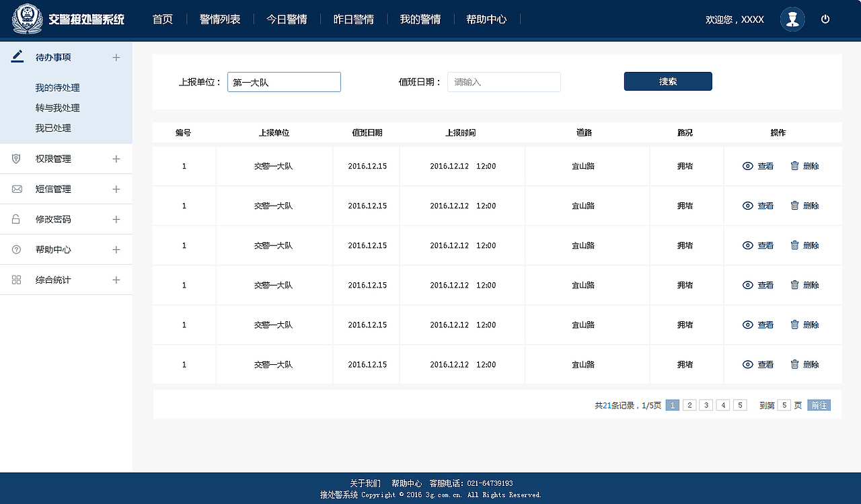Viewport: 861px width, 504px height.
Task: Click the power logout icon at top right
Action: [825, 19]
